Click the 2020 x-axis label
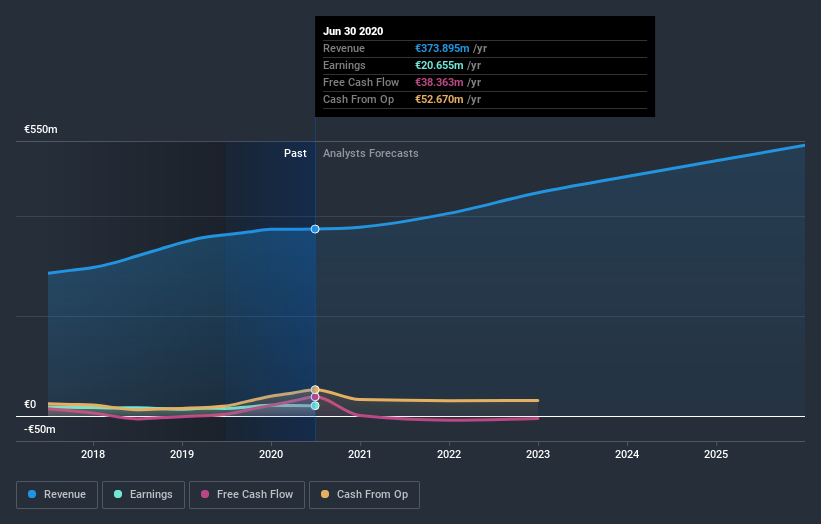The height and width of the screenshot is (524, 821). pos(271,454)
